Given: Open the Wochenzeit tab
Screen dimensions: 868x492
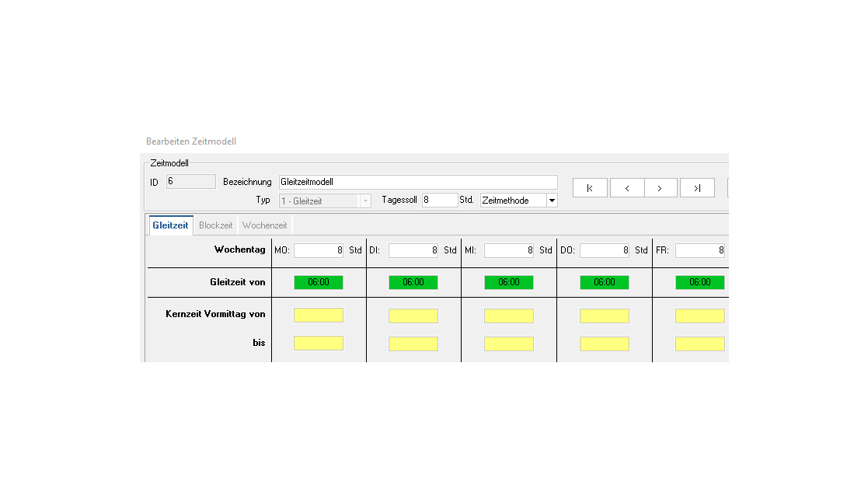Looking at the screenshot, I should (264, 225).
